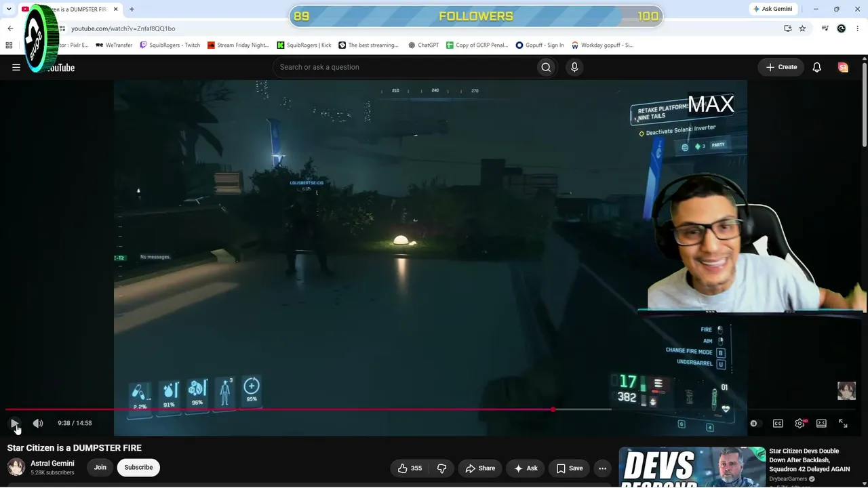Click the '5.28K subscribers' text
Image resolution: width=868 pixels, height=488 pixels.
[x=52, y=473]
